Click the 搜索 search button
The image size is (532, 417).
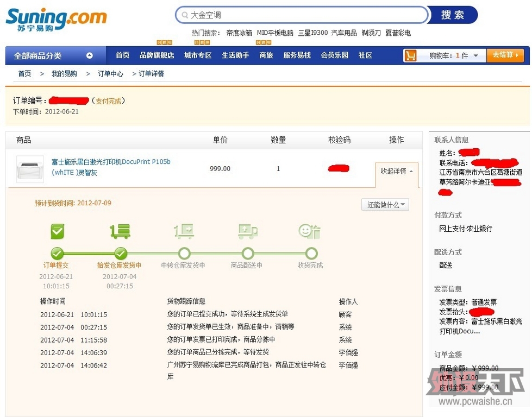pyautogui.click(x=452, y=15)
